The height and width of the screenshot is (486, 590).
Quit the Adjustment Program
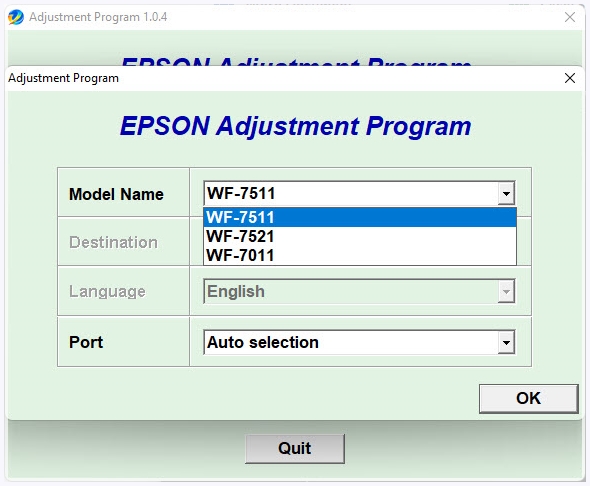click(295, 448)
